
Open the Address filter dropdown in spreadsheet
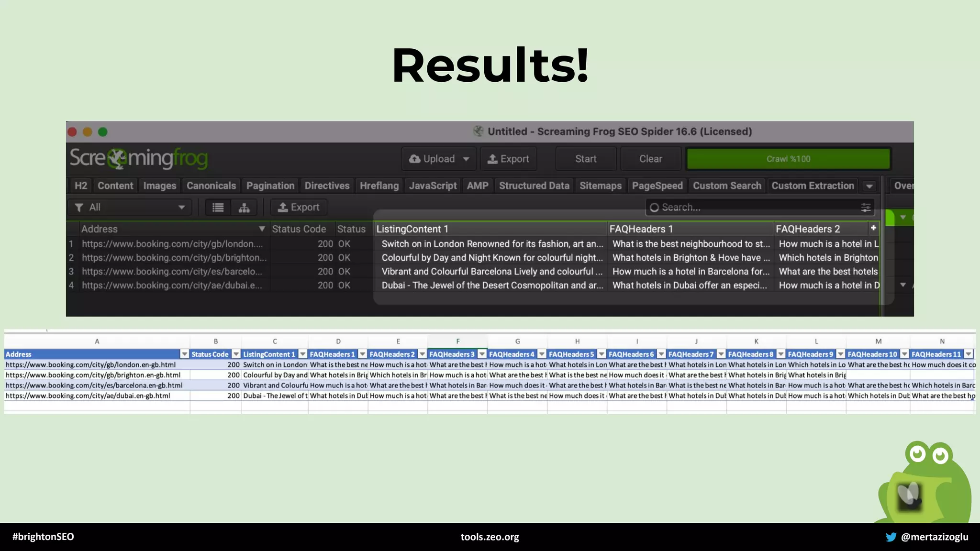tap(184, 354)
